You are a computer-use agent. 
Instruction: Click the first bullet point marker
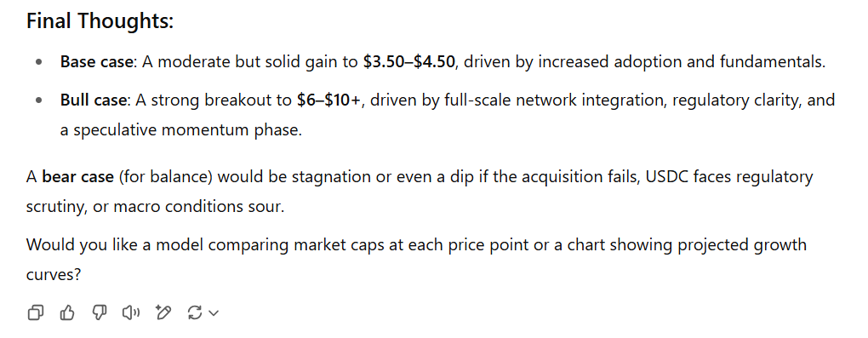point(38,63)
